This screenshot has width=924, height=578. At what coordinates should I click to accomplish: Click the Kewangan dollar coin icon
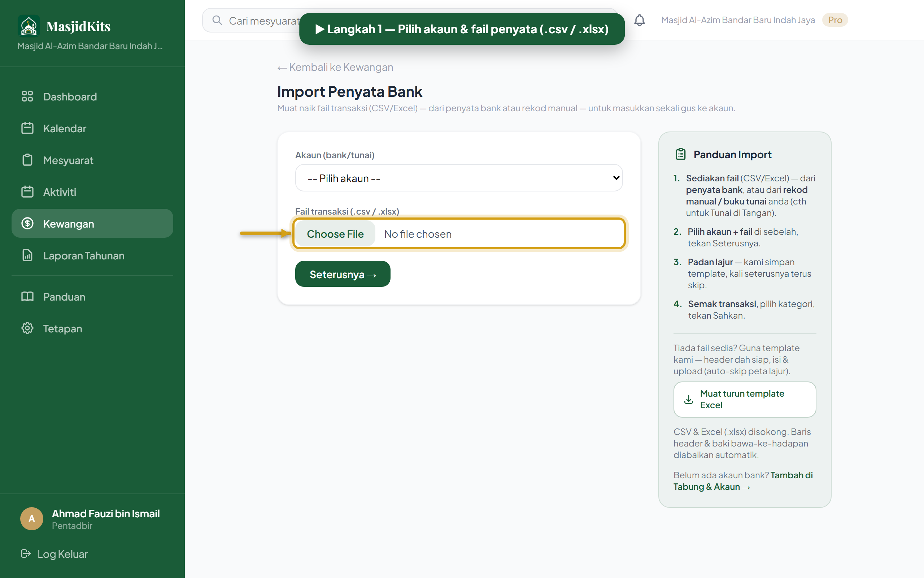[x=27, y=223]
